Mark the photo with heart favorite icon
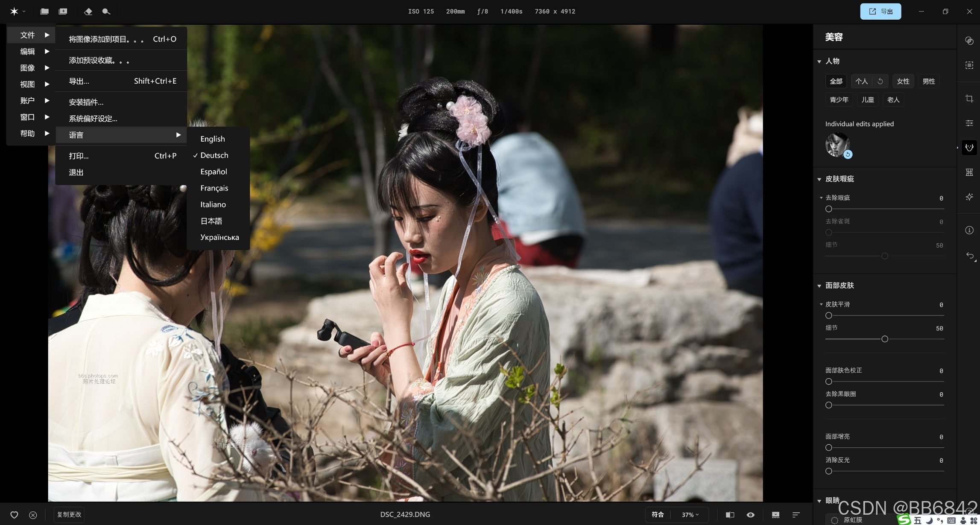 (14, 515)
